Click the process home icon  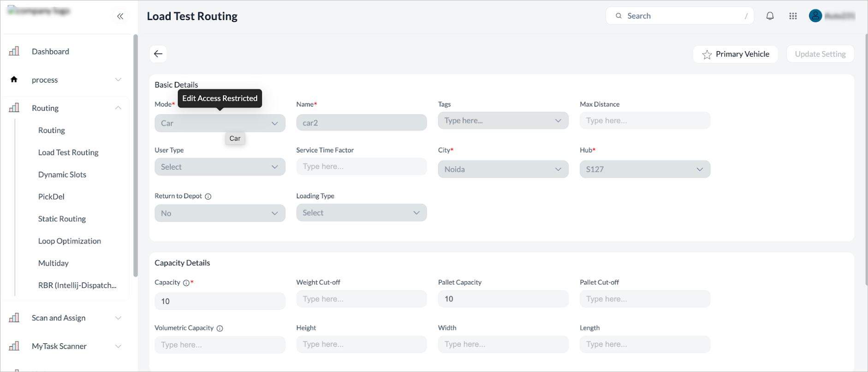(x=14, y=79)
